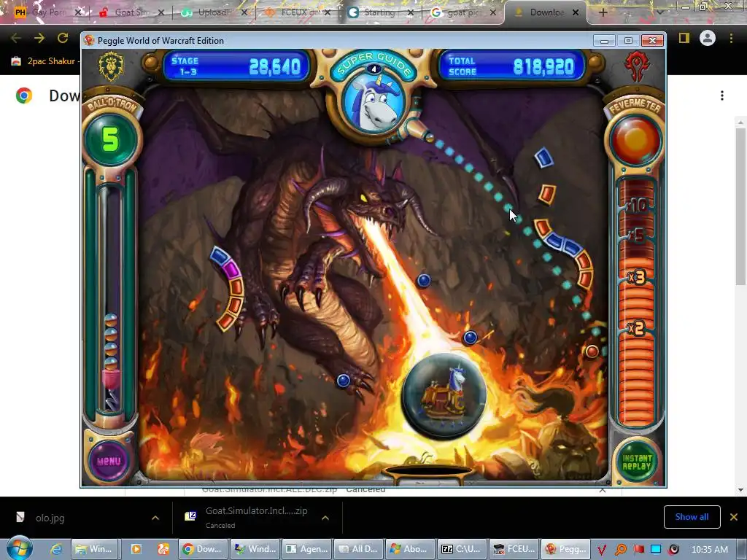Click the Alliance lion crest icon

click(x=111, y=65)
